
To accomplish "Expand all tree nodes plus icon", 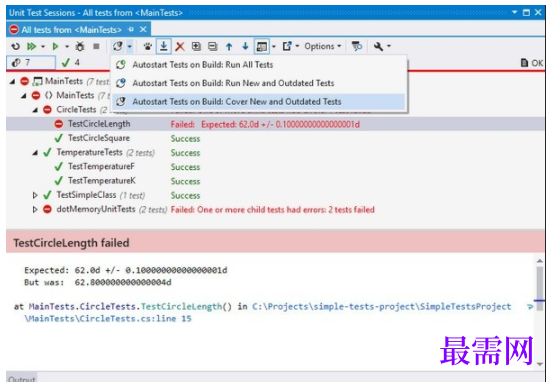I will coord(196,46).
